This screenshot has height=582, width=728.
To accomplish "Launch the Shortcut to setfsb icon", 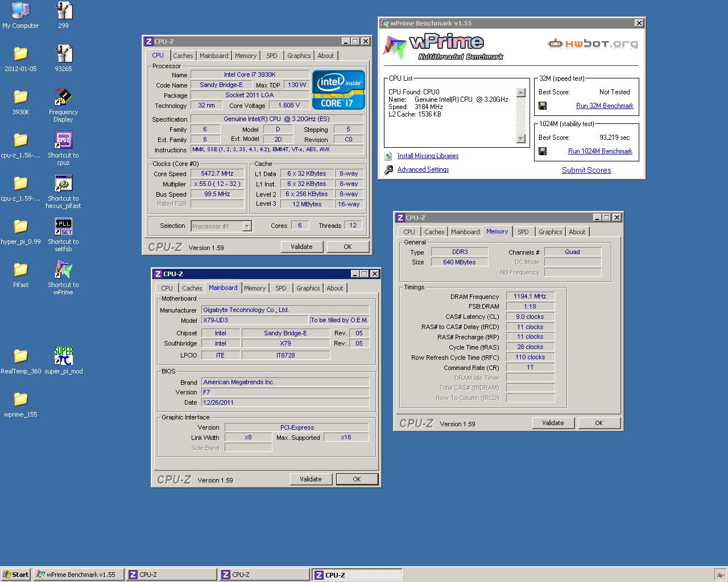I will pos(63,227).
